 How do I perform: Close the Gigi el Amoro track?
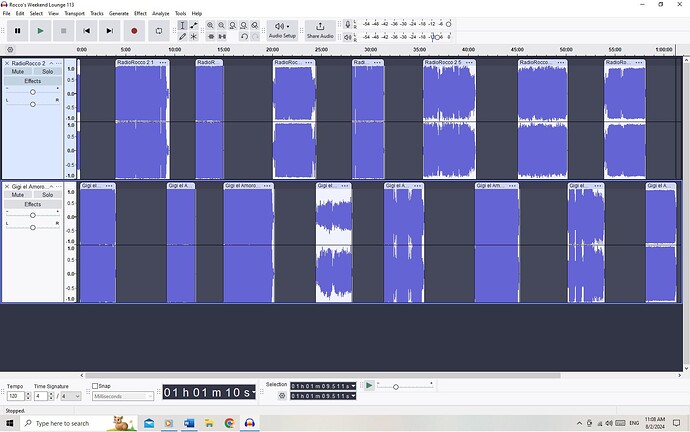coord(7,187)
